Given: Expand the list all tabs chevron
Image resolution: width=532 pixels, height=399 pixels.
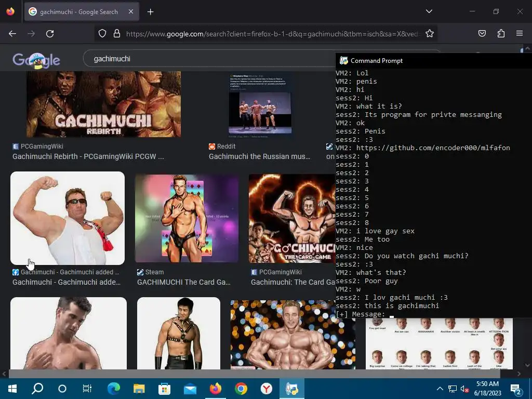Looking at the screenshot, I should coord(429,11).
